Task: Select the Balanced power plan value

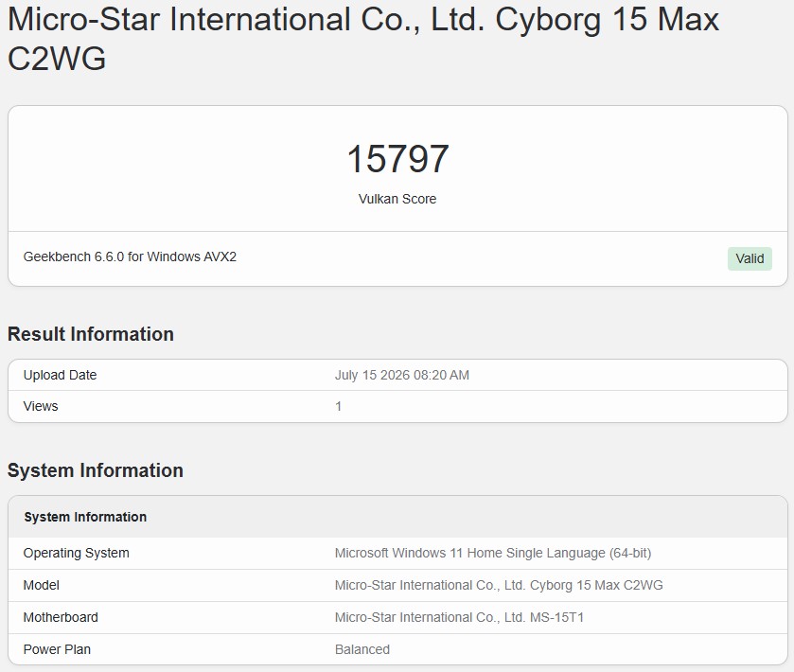Action: click(x=362, y=649)
